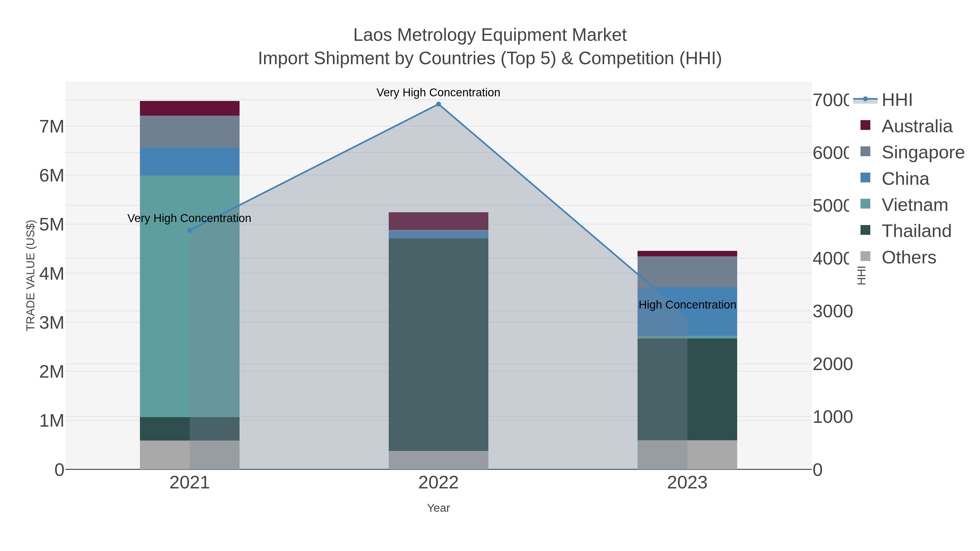The height and width of the screenshot is (551, 980).
Task: Click the TRADE VALUE (US$) axis title
Action: [x=30, y=275]
